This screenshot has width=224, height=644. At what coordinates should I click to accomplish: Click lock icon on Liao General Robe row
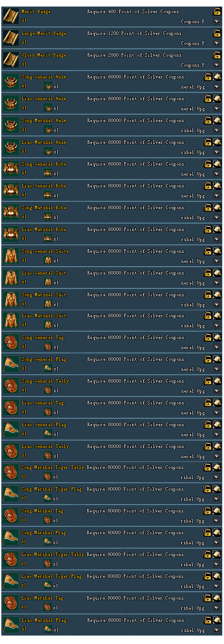coord(208,185)
